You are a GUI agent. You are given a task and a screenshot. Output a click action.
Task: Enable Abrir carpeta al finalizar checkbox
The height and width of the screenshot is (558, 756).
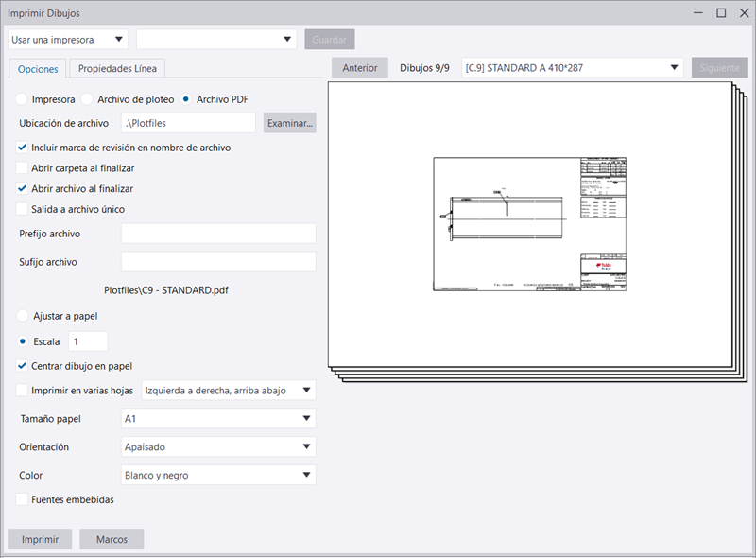[22, 168]
